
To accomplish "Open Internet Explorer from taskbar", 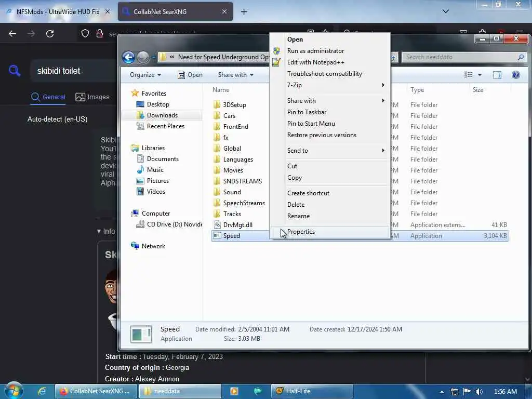I will pyautogui.click(x=42, y=391).
